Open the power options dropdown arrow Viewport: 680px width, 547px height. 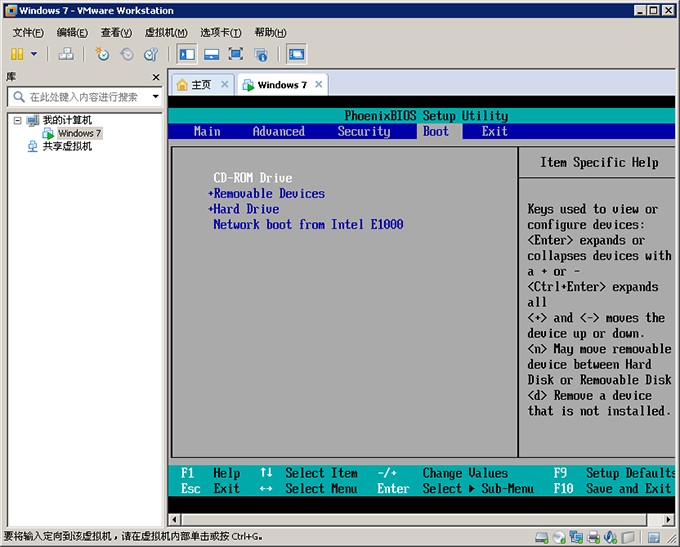coord(34,54)
